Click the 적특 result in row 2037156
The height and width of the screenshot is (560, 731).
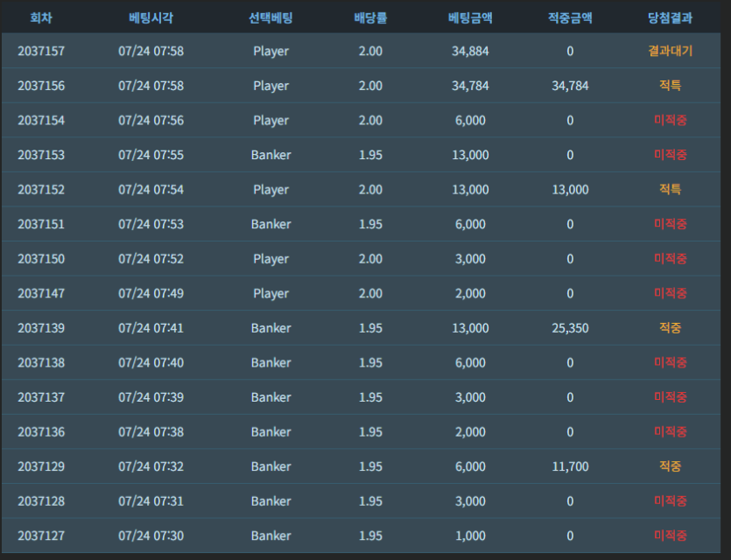click(671, 86)
